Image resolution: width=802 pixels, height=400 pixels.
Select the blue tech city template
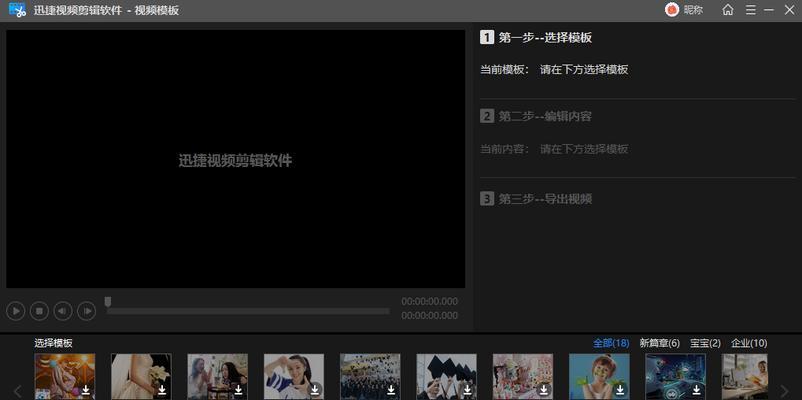(676, 376)
